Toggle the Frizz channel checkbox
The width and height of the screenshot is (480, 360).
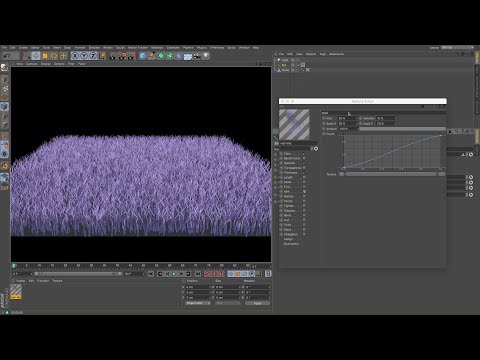(x=304, y=187)
